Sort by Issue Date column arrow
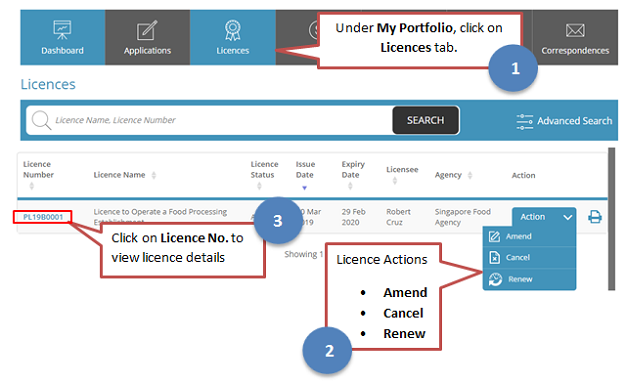Screen dimensions: 626x383 point(305,188)
